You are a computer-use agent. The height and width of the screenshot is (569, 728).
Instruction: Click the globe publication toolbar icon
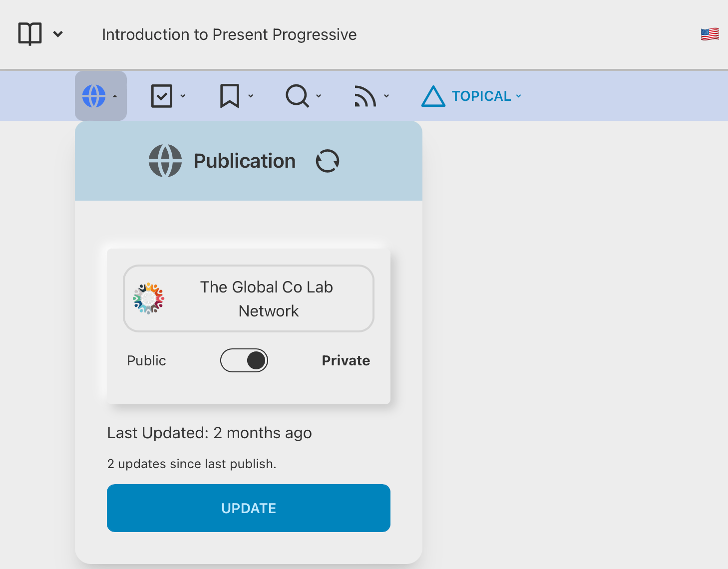coord(94,96)
